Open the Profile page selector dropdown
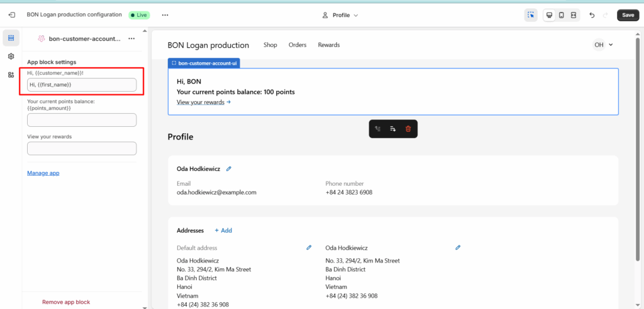 click(340, 15)
